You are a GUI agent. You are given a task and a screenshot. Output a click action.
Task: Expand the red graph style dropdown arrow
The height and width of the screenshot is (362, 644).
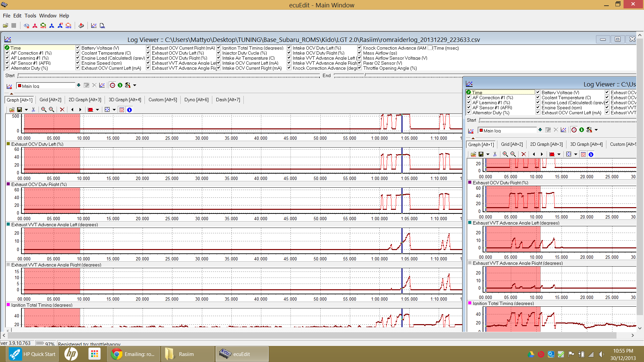coord(98,110)
